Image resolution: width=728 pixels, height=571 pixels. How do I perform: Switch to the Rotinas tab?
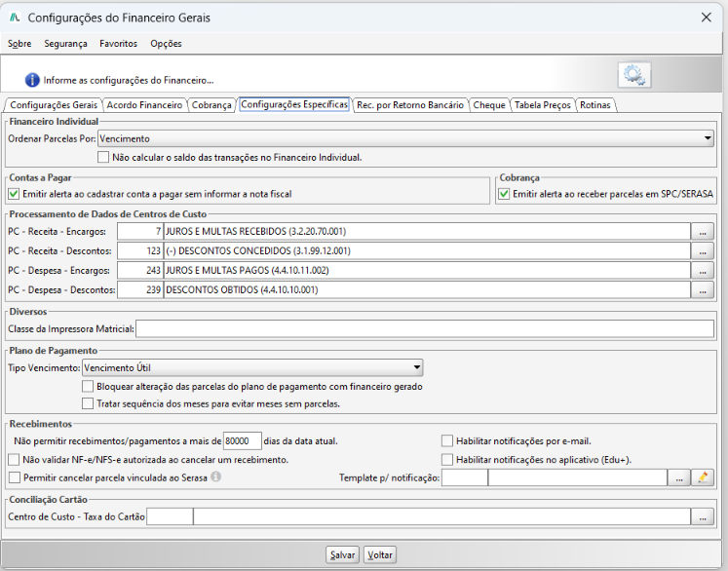point(595,105)
